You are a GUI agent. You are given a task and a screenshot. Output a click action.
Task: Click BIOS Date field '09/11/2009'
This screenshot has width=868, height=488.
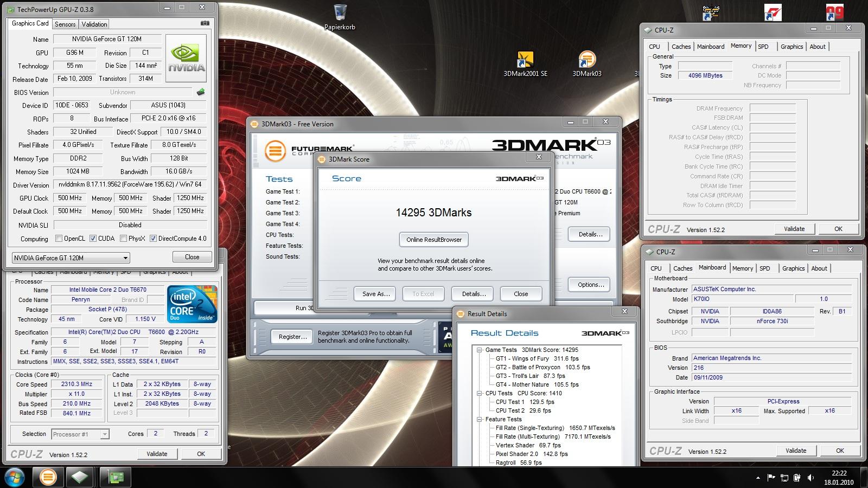(771, 377)
